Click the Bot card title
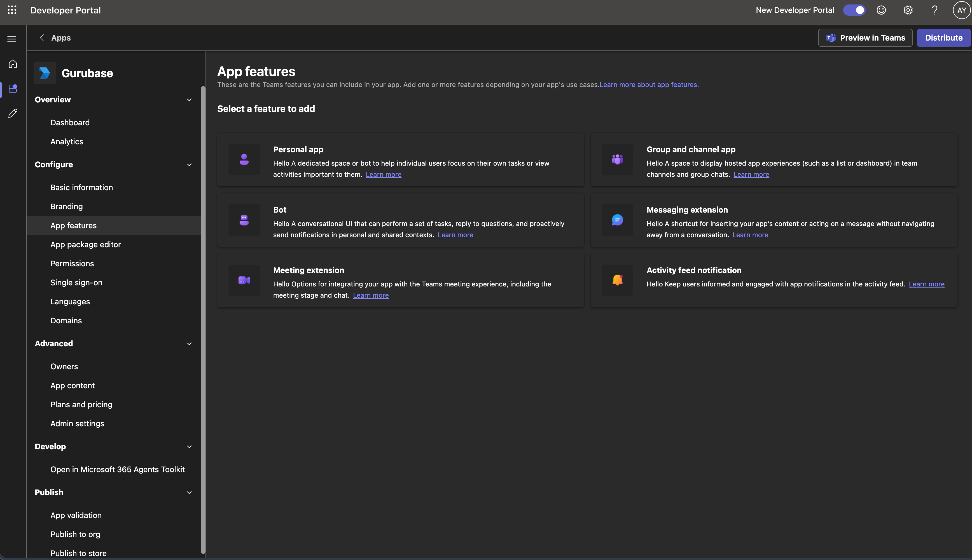 click(x=279, y=210)
